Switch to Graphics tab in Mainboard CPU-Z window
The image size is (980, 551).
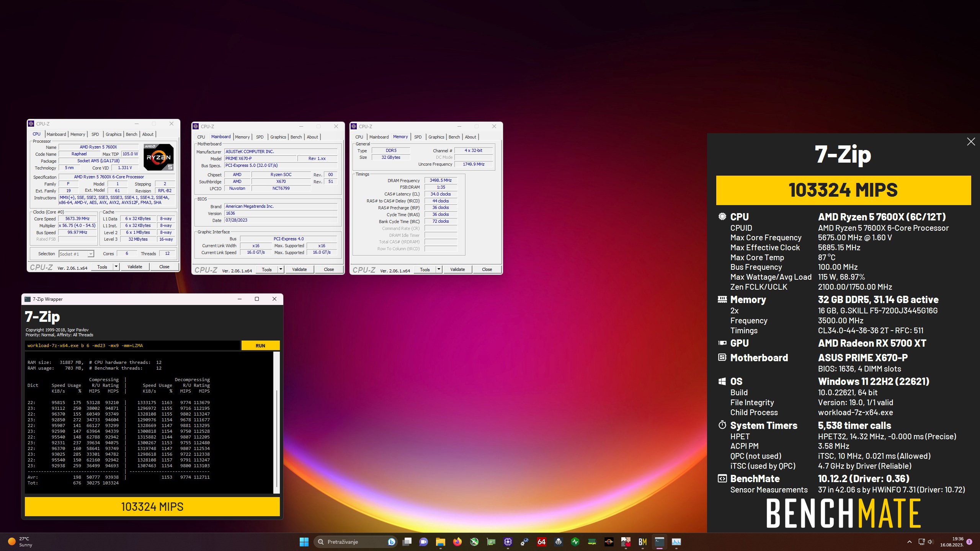tap(278, 137)
